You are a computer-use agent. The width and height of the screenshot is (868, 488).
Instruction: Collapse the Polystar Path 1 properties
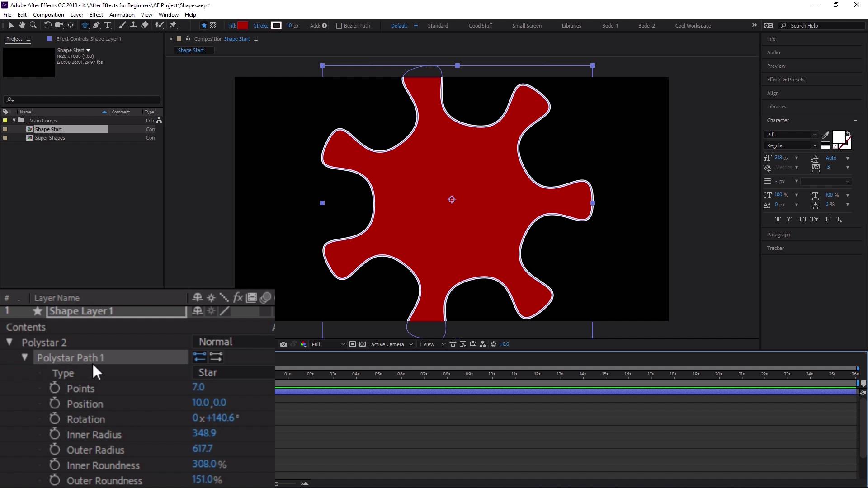tap(25, 357)
